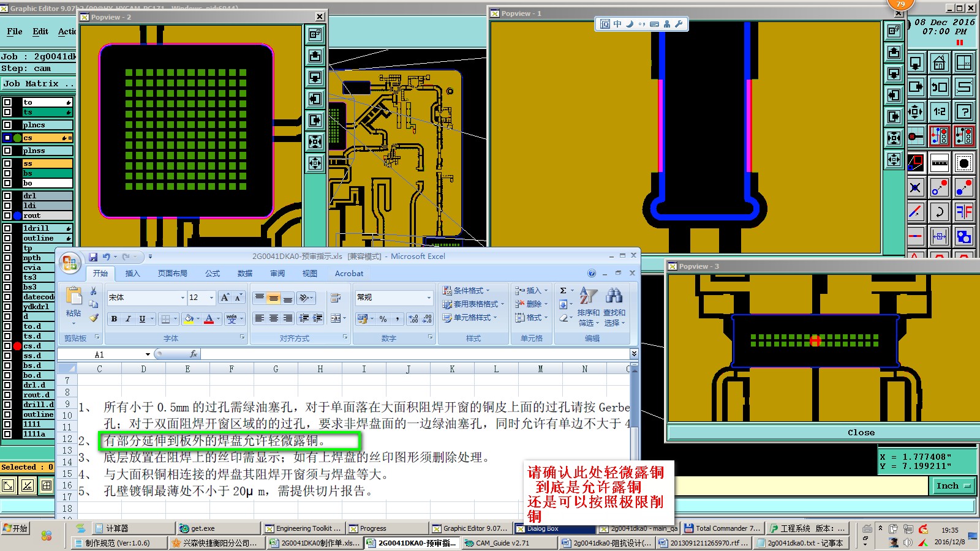The height and width of the screenshot is (551, 980).
Task: Click the top icon in Popview 2 toolbar
Action: [x=315, y=34]
